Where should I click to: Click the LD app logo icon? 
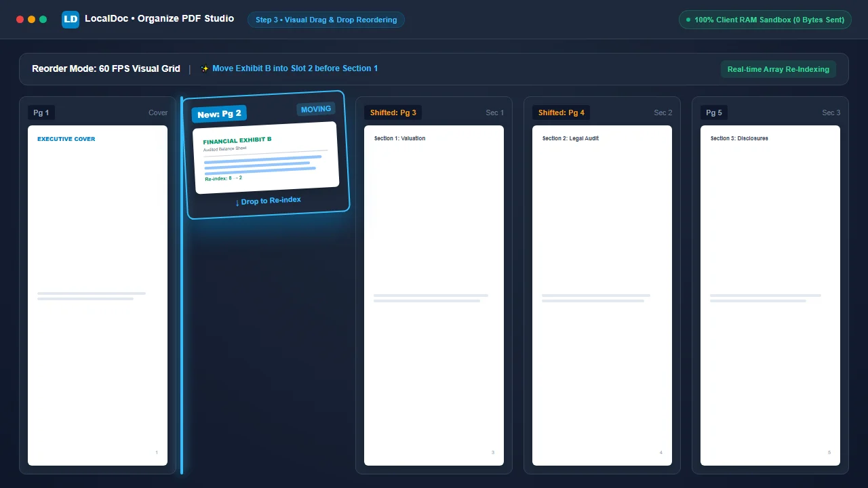click(71, 20)
